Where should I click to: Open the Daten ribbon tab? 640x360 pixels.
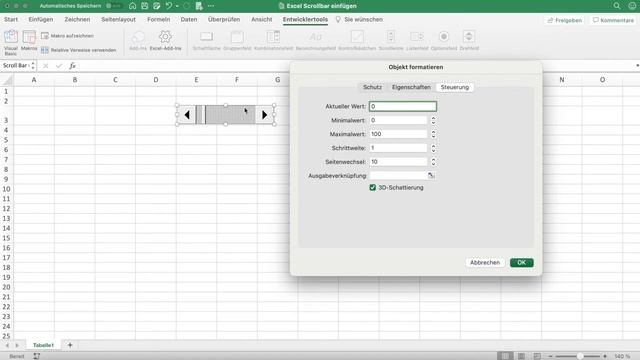(189, 19)
